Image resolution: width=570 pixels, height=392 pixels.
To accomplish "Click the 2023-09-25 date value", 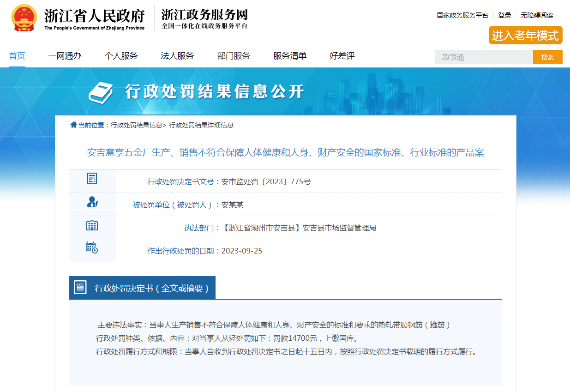I will (242, 251).
